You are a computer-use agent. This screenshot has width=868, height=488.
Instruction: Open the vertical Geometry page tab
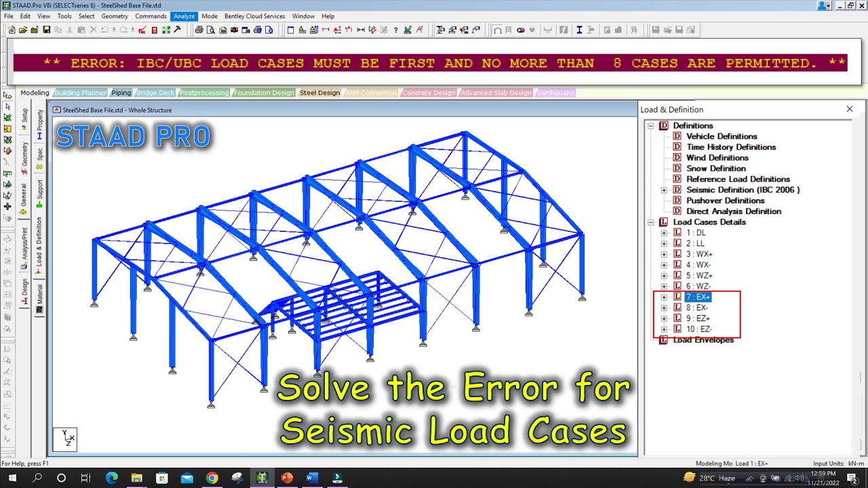(24, 157)
